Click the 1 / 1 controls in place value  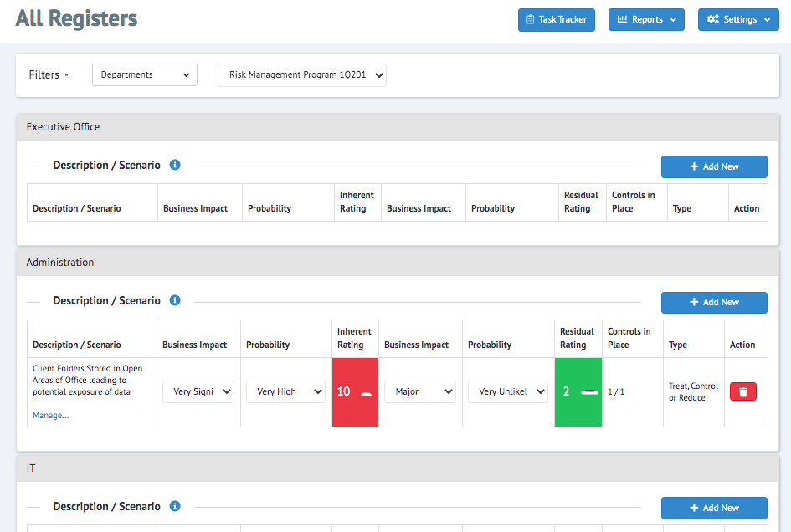[x=616, y=391]
